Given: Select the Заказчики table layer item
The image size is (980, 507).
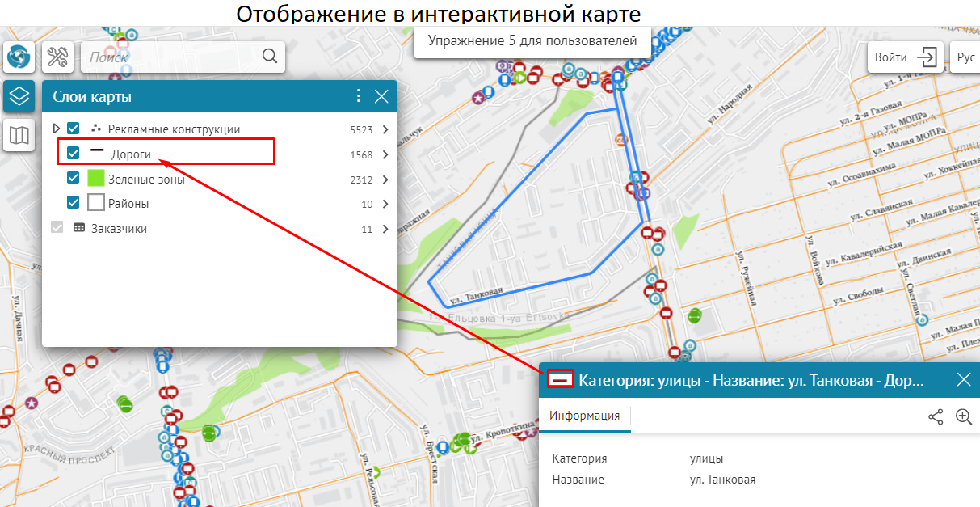Looking at the screenshot, I should pos(119,229).
